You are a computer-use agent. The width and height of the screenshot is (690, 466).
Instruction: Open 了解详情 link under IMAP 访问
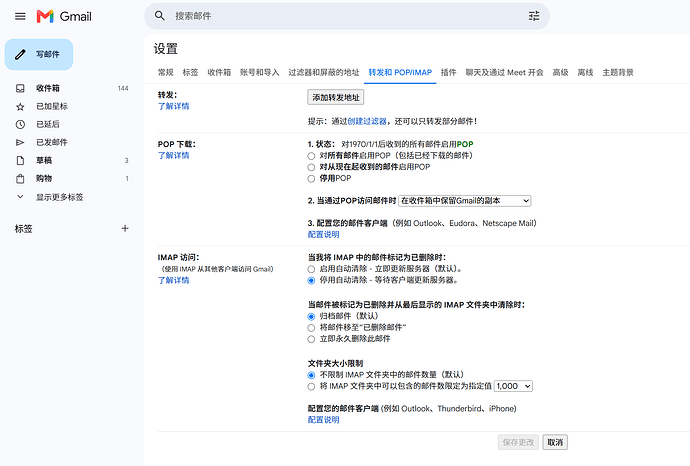point(173,280)
